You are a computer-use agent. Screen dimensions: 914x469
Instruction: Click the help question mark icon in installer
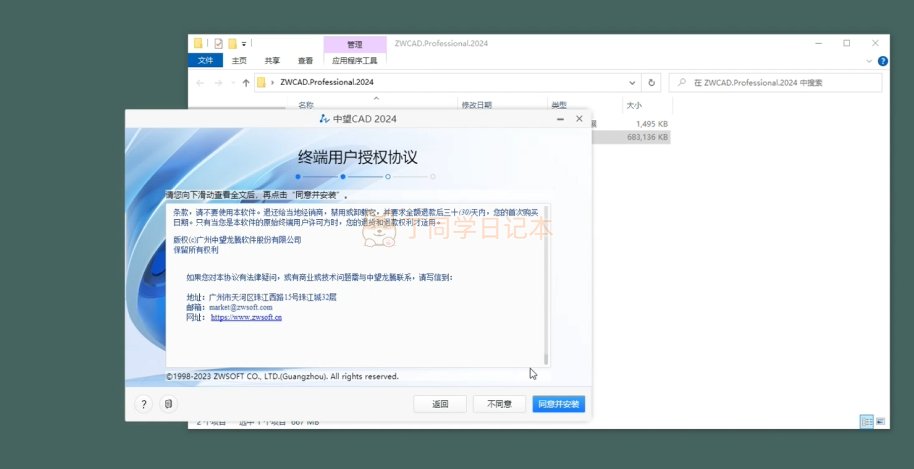[x=143, y=404]
